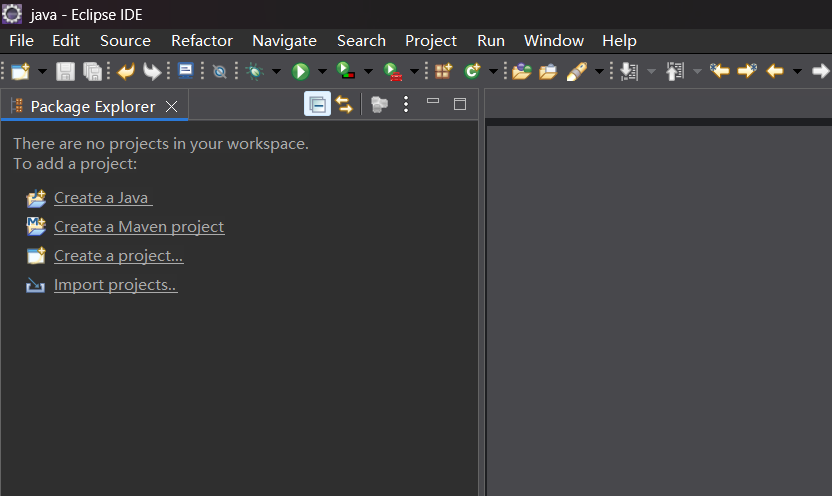Click the Java project icon beside Create a Java
This screenshot has width=832, height=496.
(36, 198)
